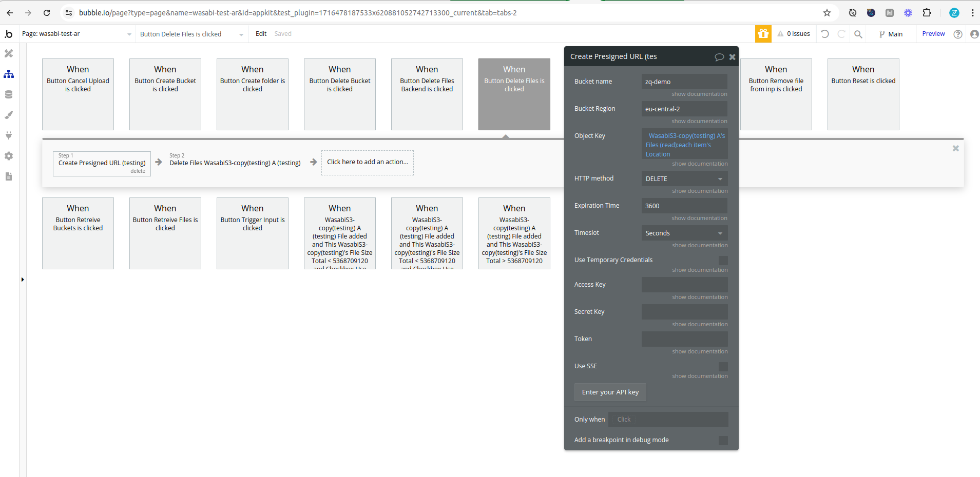
Task: Close the workflow actions strip
Action: point(956,148)
